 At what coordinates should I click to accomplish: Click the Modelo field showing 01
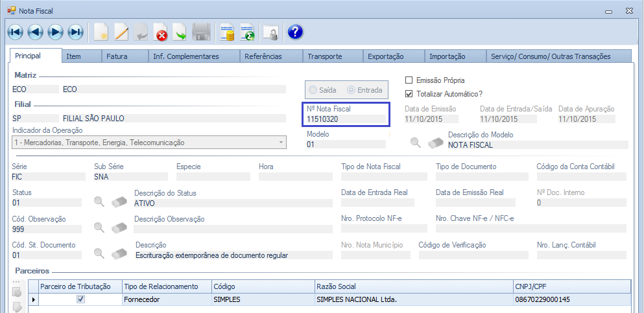coord(346,145)
